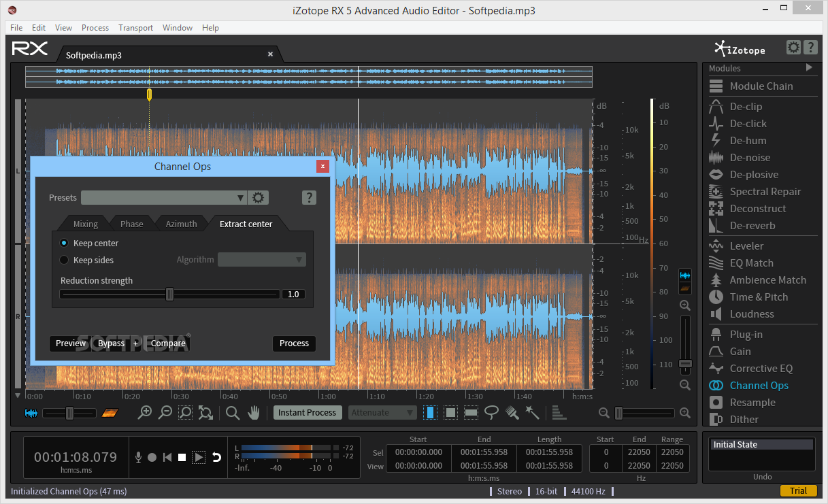Open the Transport menu

tap(135, 28)
